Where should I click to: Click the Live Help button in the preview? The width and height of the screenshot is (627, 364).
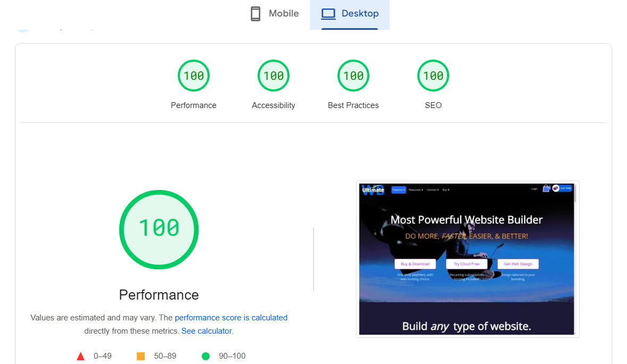pos(562,188)
